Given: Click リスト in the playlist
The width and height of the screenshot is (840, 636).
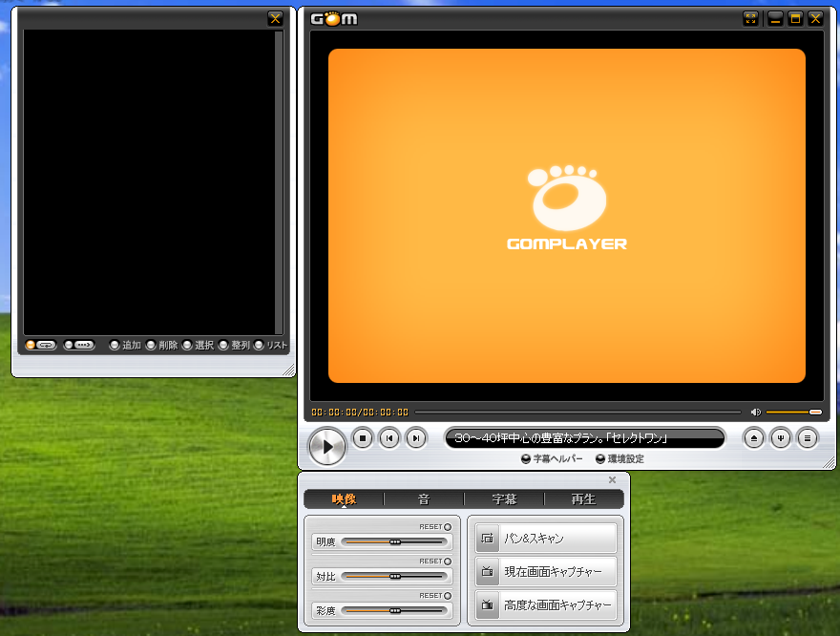Looking at the screenshot, I should click(271, 345).
